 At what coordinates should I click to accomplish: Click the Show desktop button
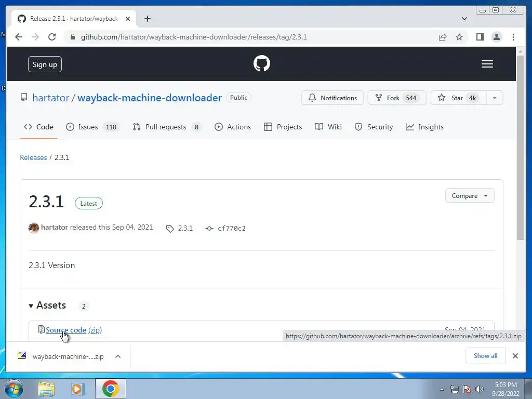pyautogui.click(x=529, y=389)
